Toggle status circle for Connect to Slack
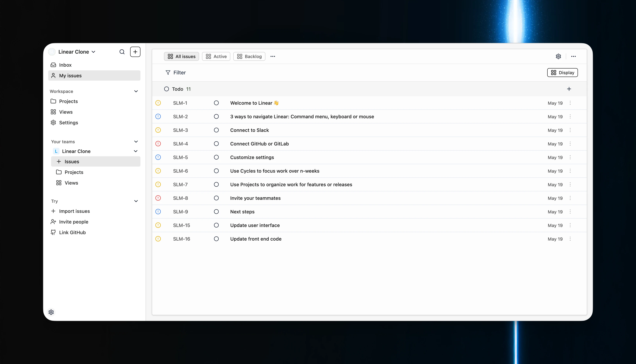This screenshot has width=636, height=364. [216, 130]
